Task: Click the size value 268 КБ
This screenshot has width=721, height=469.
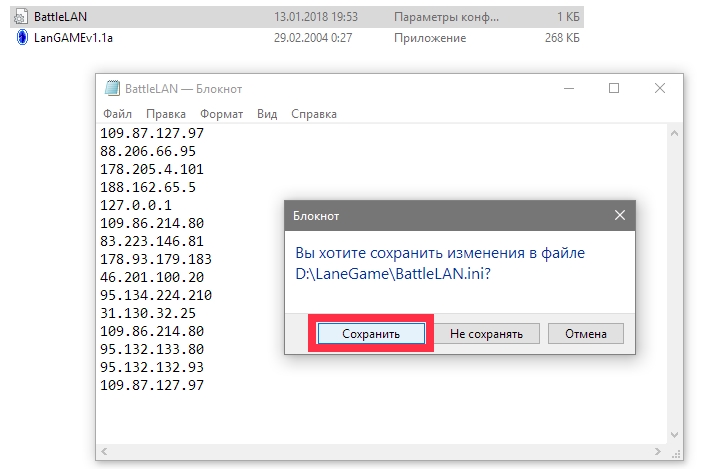Action: (562, 38)
